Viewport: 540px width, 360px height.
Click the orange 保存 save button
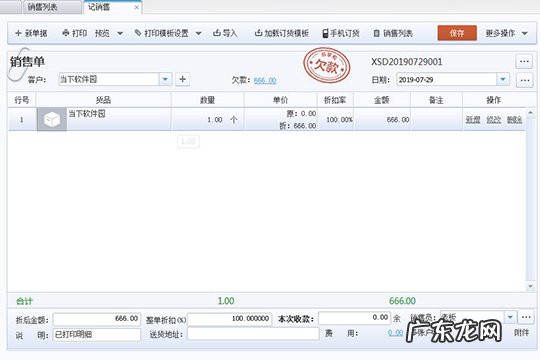coord(457,33)
